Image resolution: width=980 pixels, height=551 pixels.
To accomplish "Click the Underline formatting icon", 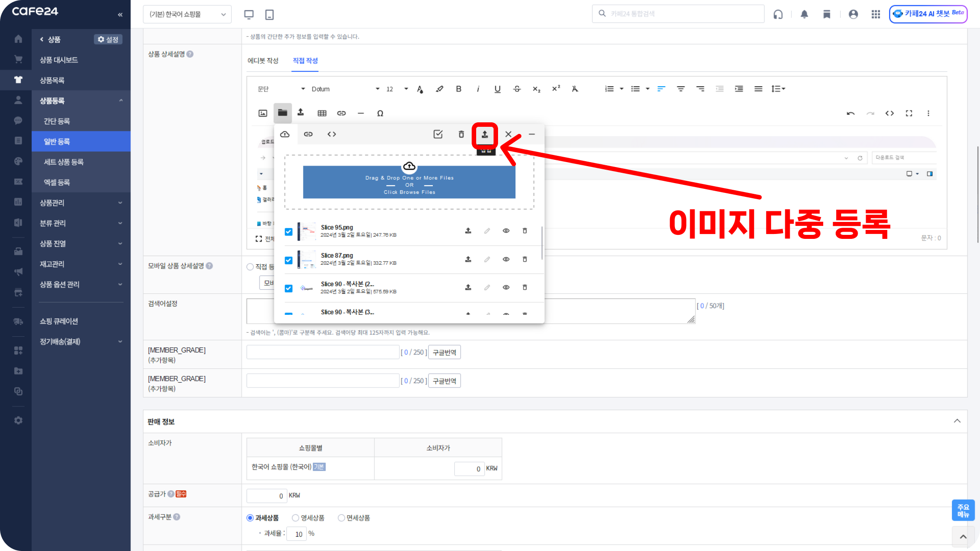I will pyautogui.click(x=497, y=89).
